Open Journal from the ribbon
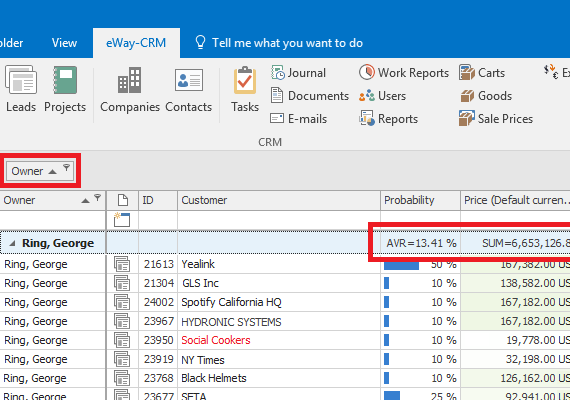Image resolution: width=570 pixels, height=400 pixels. 298,73
